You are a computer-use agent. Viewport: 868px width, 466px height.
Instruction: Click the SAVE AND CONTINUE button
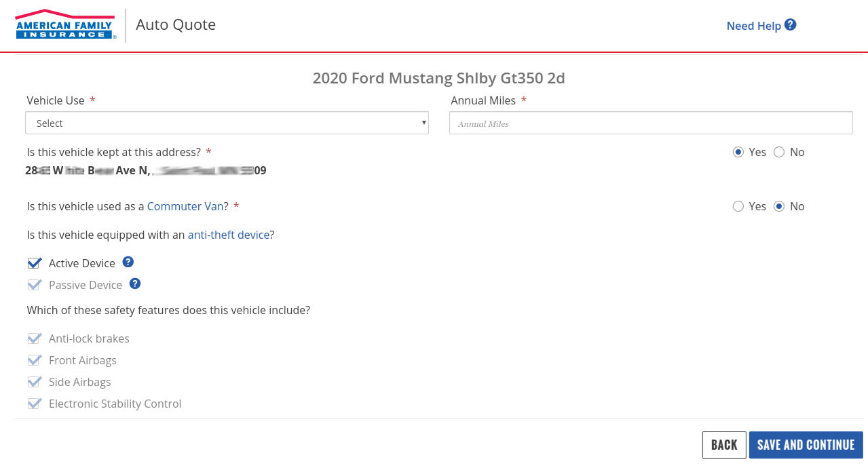pos(805,444)
